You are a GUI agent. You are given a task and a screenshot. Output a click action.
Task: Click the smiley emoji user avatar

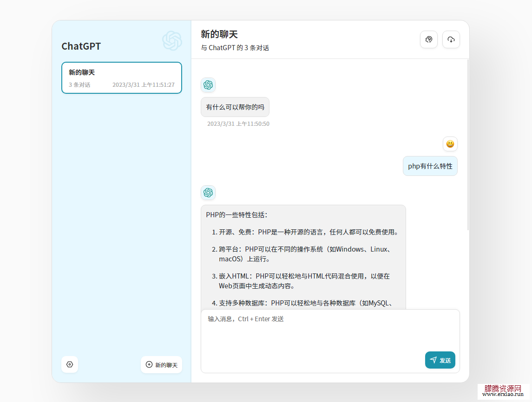450,144
